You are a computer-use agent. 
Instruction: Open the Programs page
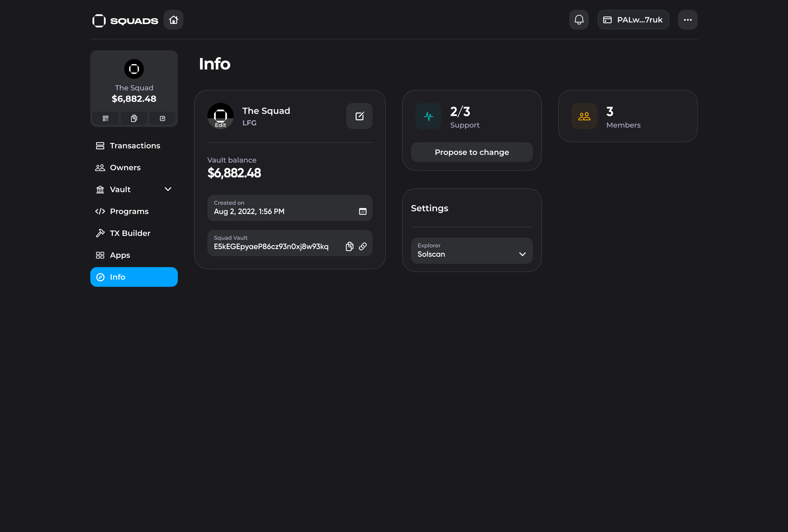pyautogui.click(x=129, y=211)
